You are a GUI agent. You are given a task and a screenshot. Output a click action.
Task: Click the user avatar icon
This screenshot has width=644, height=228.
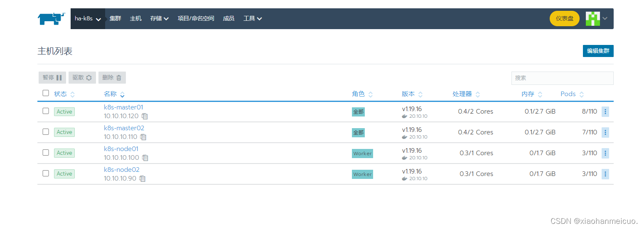coord(593,19)
